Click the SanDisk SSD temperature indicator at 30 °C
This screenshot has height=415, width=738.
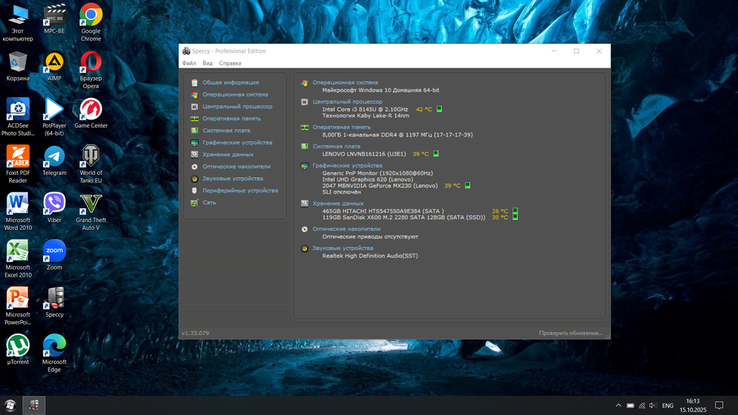tap(515, 217)
